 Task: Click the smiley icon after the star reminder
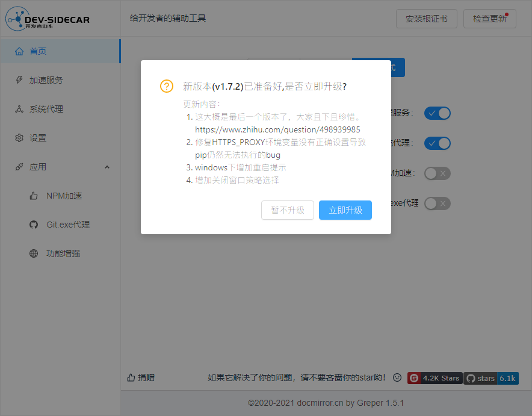click(397, 377)
